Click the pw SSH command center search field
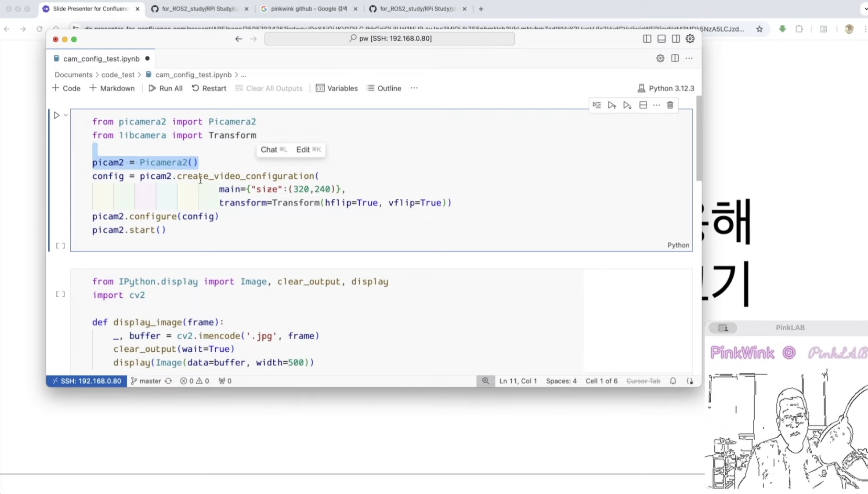The image size is (868, 494). coord(390,39)
